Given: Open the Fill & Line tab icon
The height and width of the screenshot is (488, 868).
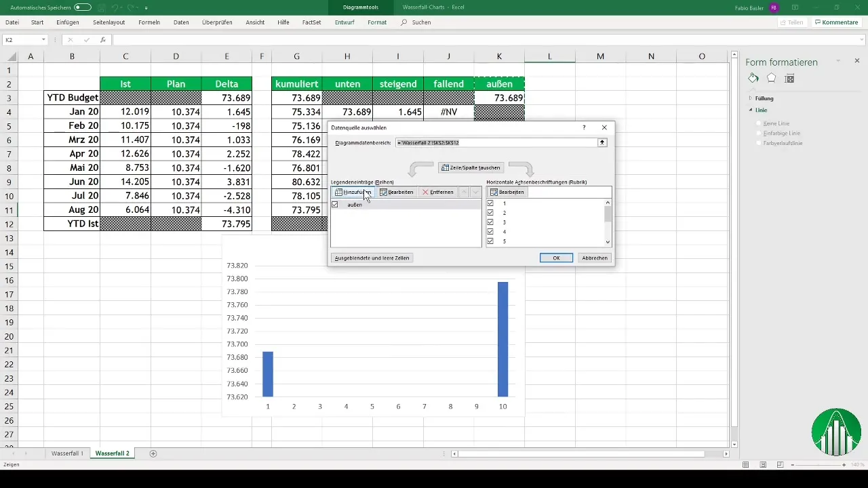Looking at the screenshot, I should (x=753, y=79).
